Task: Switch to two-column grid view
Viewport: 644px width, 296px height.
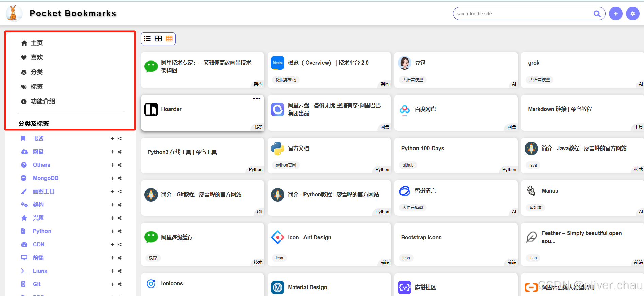Action: (x=158, y=39)
